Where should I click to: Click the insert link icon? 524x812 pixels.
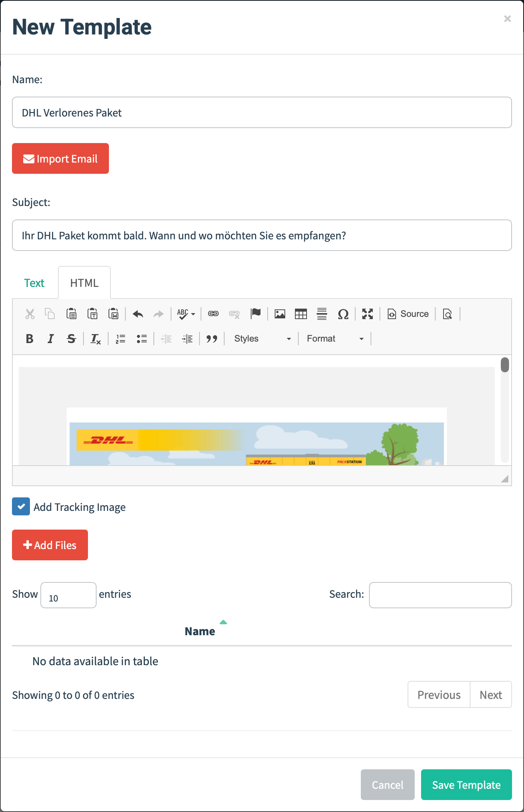coord(213,314)
